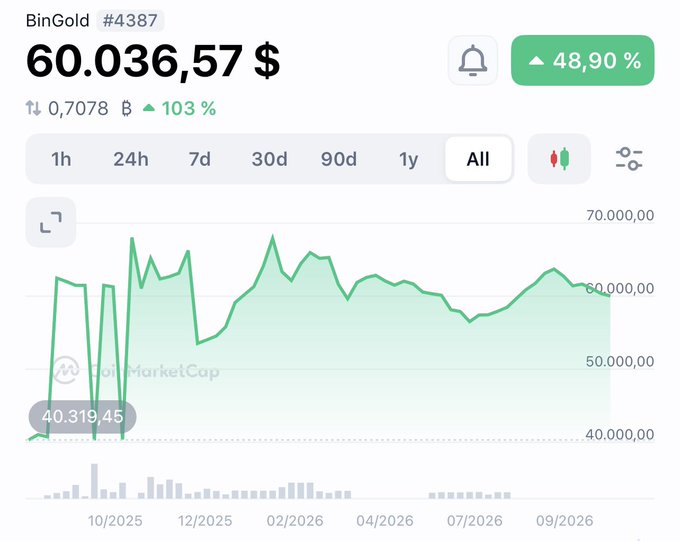Tap the swap arrows next to 0,7078
The height and width of the screenshot is (541, 680).
(33, 108)
